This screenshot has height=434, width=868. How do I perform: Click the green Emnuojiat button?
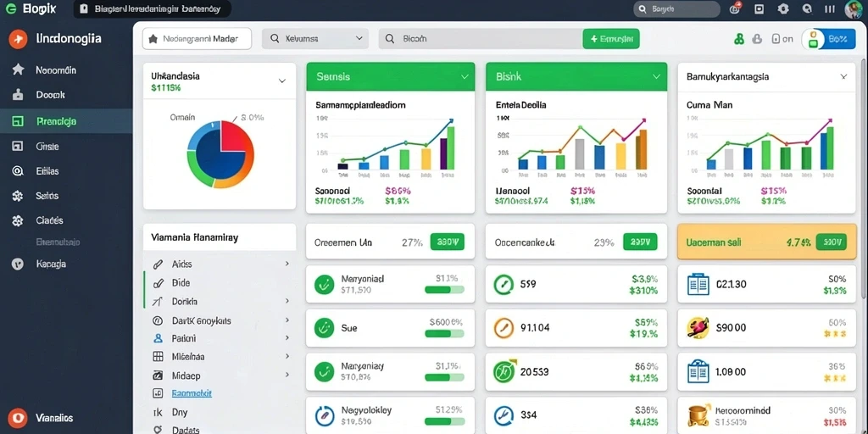pos(611,39)
